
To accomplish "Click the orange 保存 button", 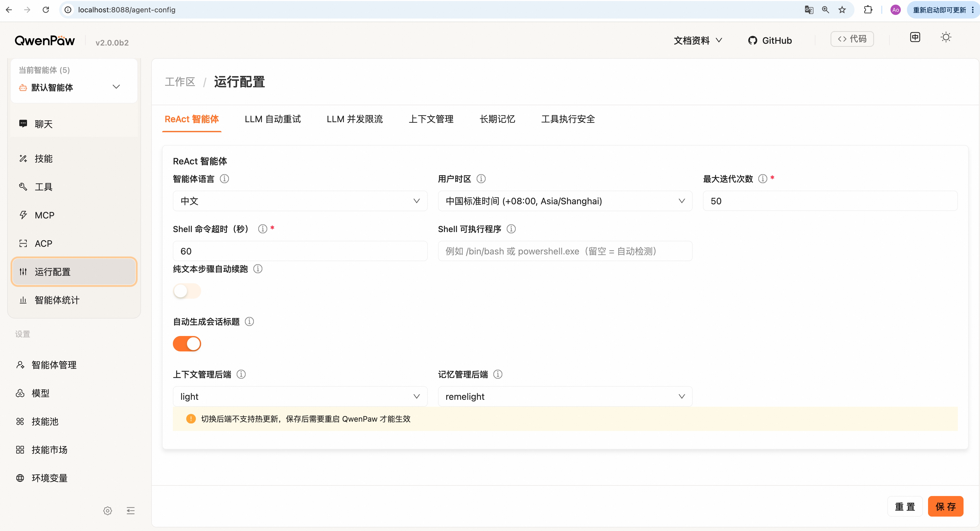I will pos(945,506).
